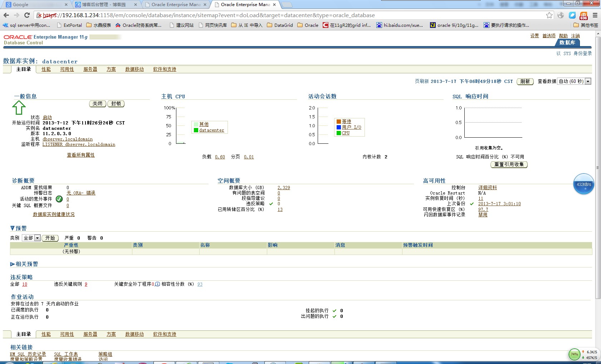The height and width of the screenshot is (364, 601).
Task: Click the 关闭 database button
Action: 97,104
